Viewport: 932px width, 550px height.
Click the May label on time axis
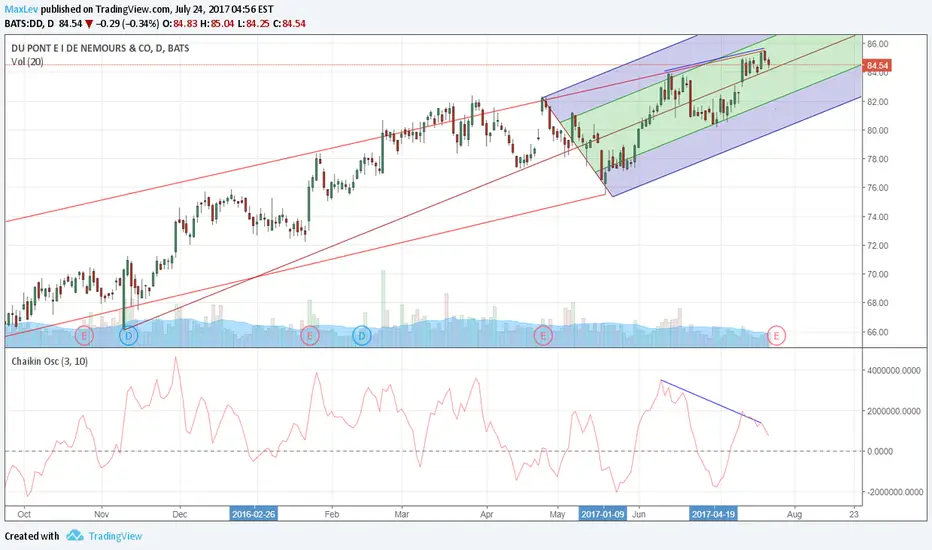pos(558,514)
